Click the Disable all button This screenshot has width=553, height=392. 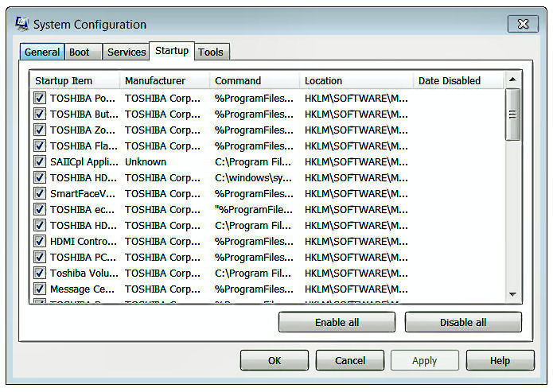(463, 322)
